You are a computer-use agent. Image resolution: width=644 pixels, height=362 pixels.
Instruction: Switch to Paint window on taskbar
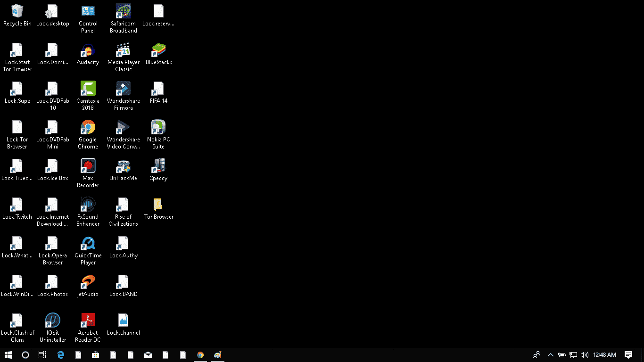coord(217,355)
